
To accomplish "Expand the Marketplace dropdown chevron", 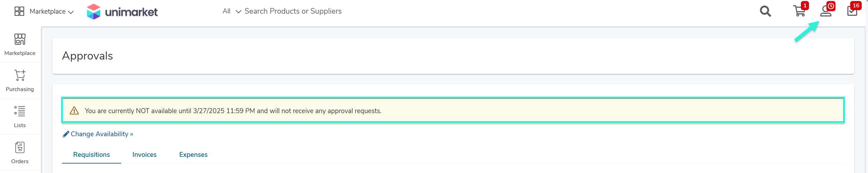I will [71, 12].
